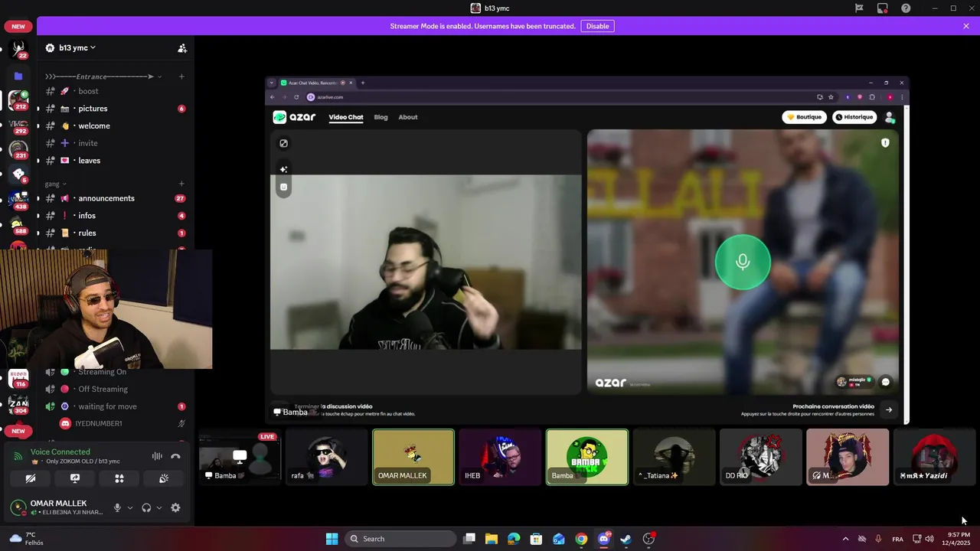Click the bottom NEW unread indicator

coord(18,431)
